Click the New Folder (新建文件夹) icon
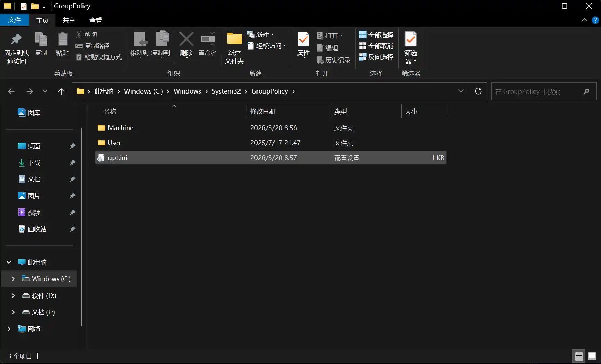This screenshot has width=601, height=364. 234,39
